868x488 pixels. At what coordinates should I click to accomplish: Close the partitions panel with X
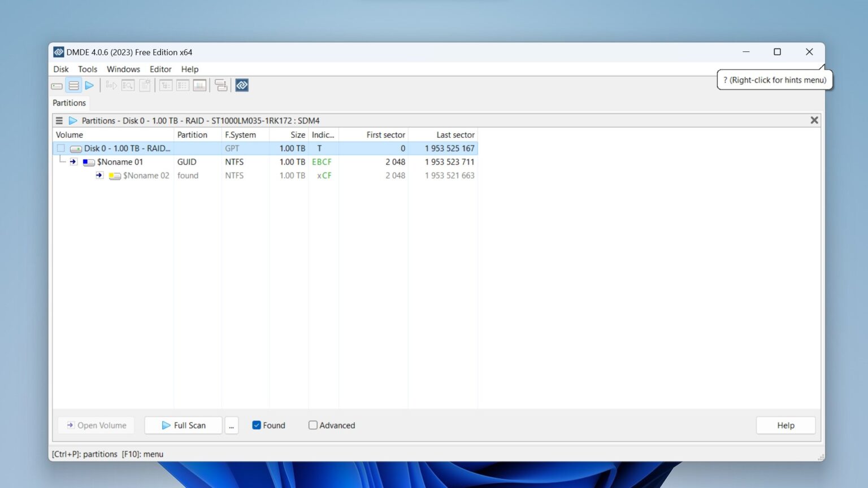point(814,120)
